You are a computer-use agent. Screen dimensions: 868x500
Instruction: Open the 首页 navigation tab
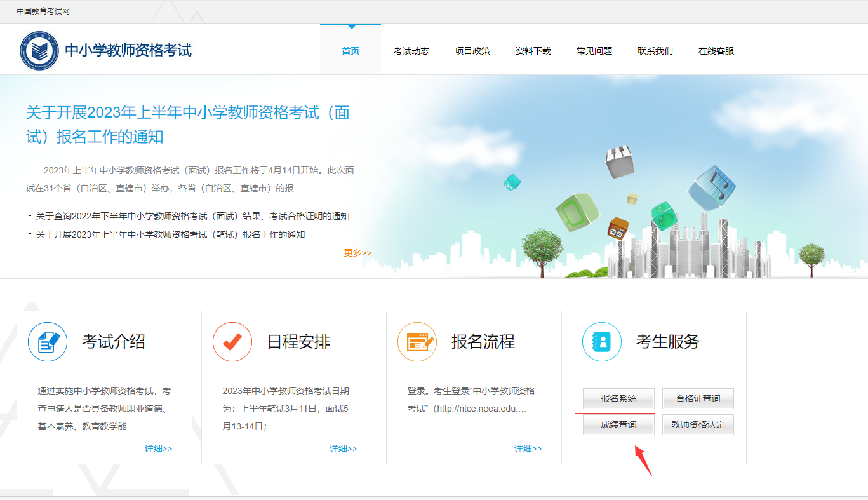(351, 51)
